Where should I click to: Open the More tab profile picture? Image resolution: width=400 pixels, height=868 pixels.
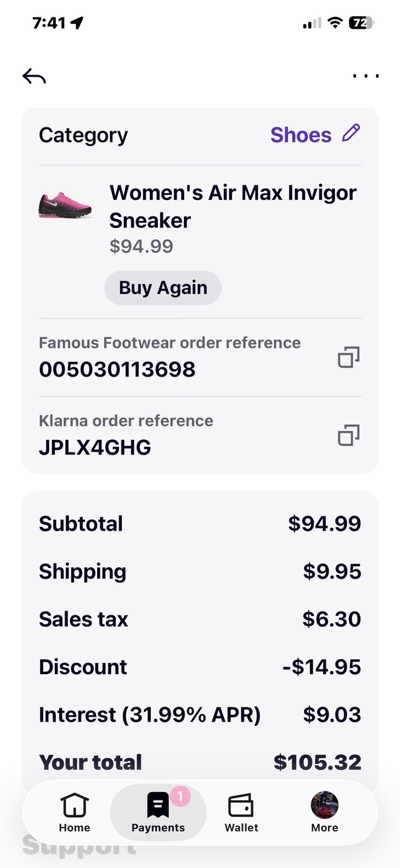pos(325,805)
